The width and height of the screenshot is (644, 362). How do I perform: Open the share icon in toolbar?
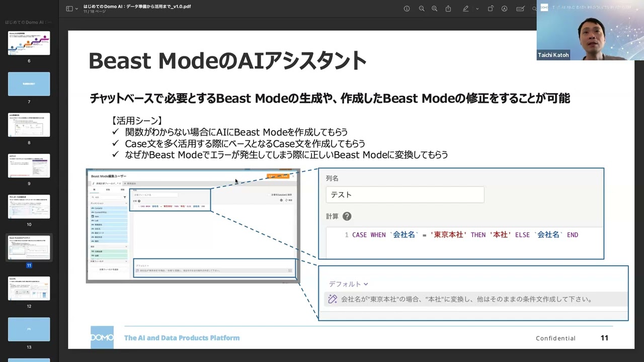tap(448, 9)
